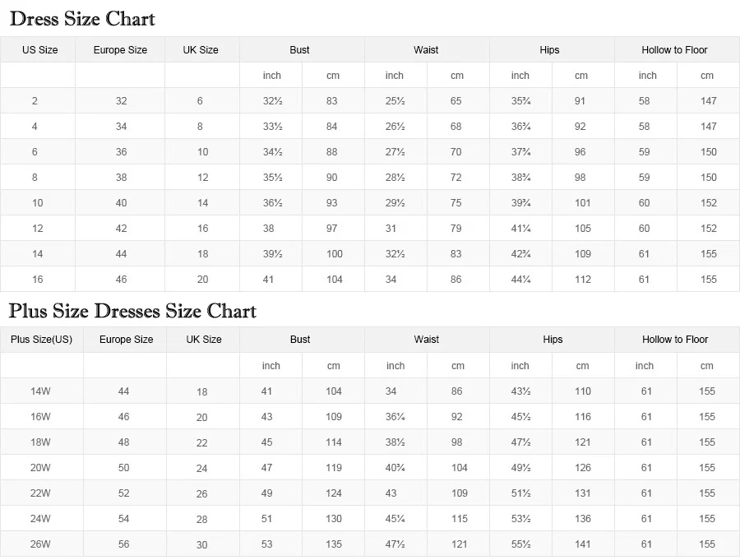Click the 14W plus size cell

(40, 391)
